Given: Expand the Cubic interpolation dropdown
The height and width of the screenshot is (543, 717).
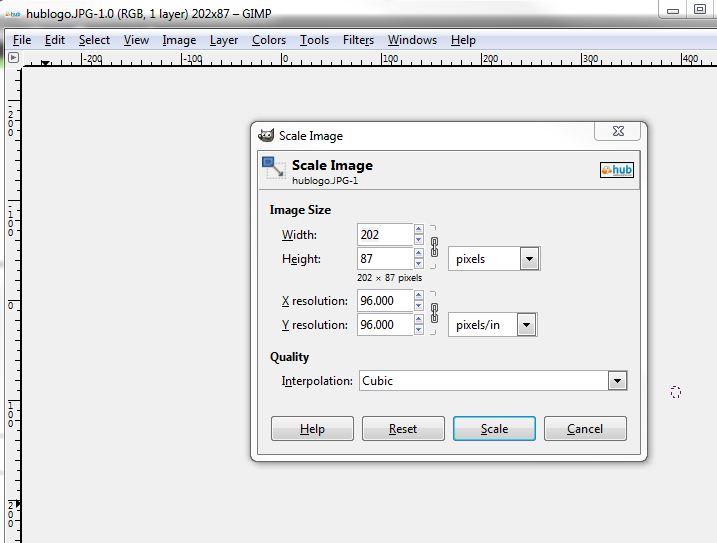Looking at the screenshot, I should (617, 381).
